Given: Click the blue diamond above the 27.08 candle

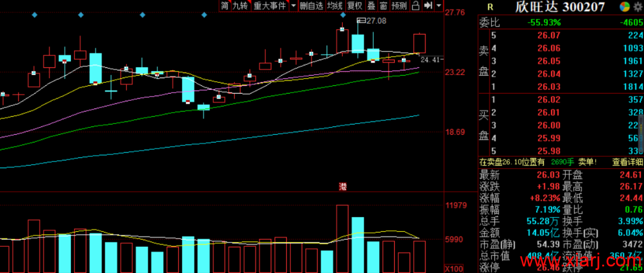Looking at the screenshot, I should click(343, 15).
